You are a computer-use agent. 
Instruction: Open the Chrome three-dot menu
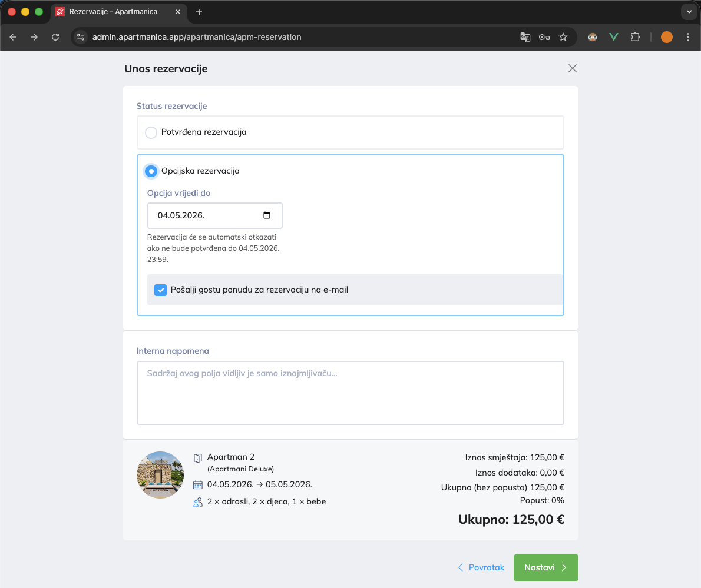click(688, 37)
